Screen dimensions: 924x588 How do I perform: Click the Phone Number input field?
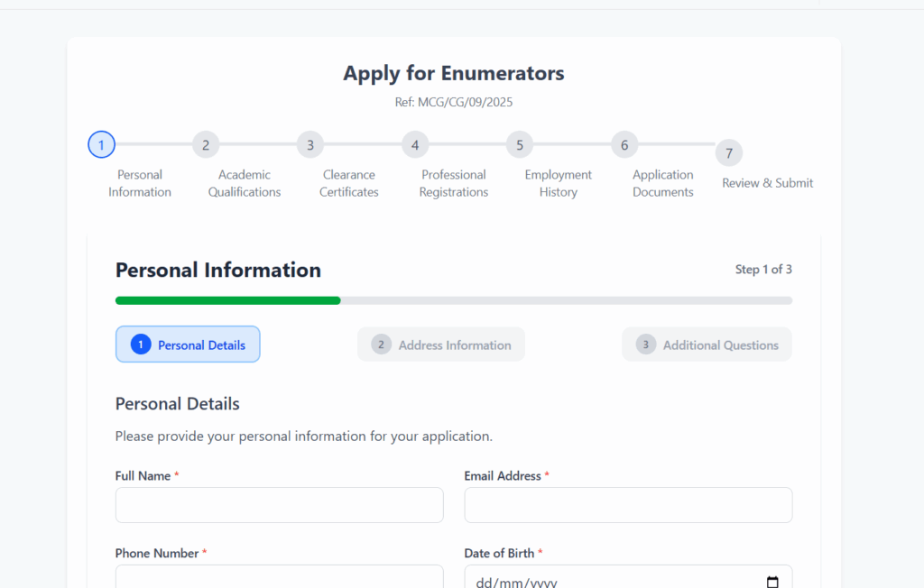279,577
